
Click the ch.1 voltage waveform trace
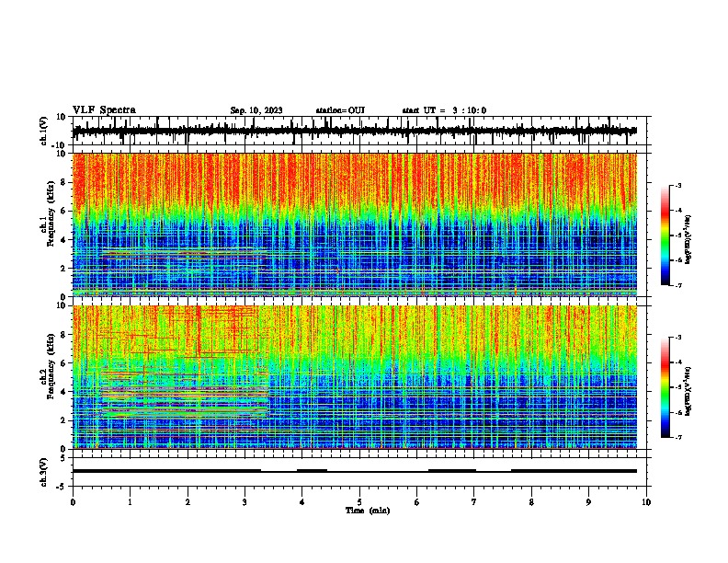tap(355, 131)
